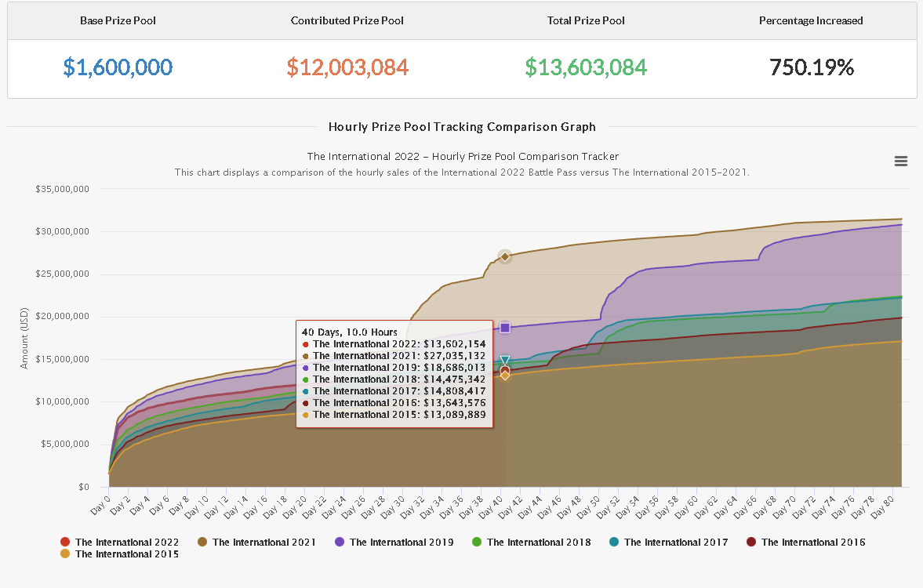Click the $25,000,000 y-axis label
This screenshot has width=923, height=588.
click(63, 274)
